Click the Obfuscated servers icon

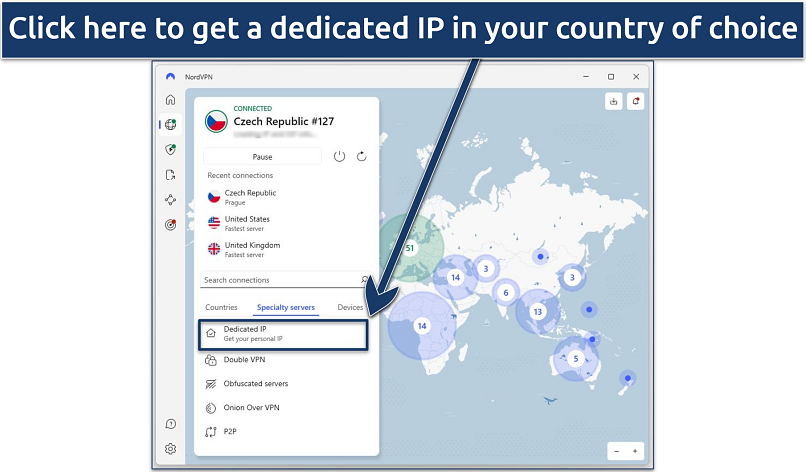point(211,384)
